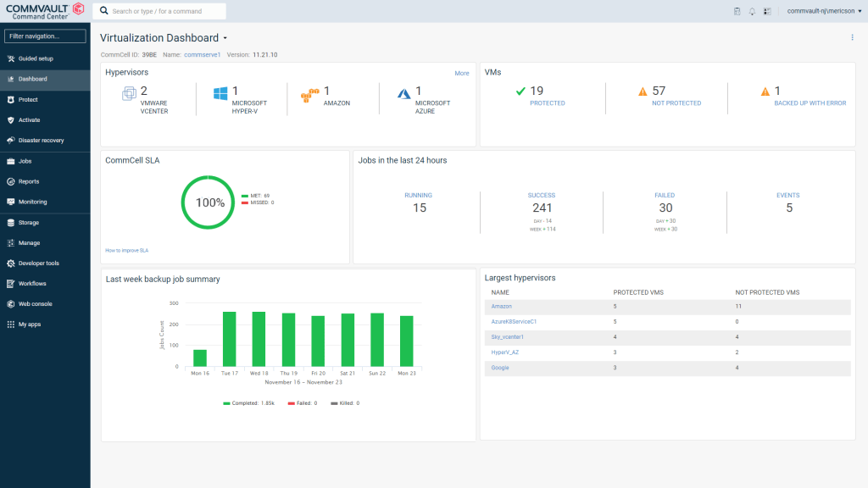868x488 pixels.
Task: Open the EVENTS link above 5
Action: (x=787, y=196)
